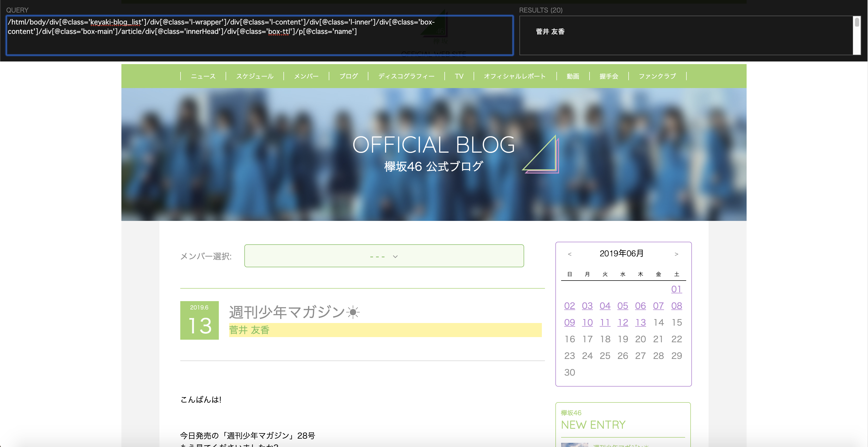Screen dimensions: 868x447
Task: Open the ファンクラブ menu item
Action: [x=658, y=76]
